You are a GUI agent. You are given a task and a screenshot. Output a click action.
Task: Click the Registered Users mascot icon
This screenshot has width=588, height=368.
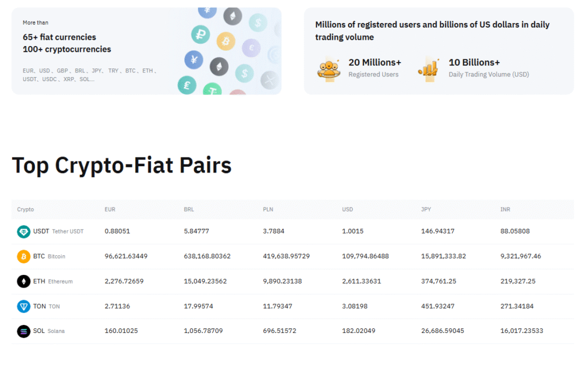tap(329, 67)
